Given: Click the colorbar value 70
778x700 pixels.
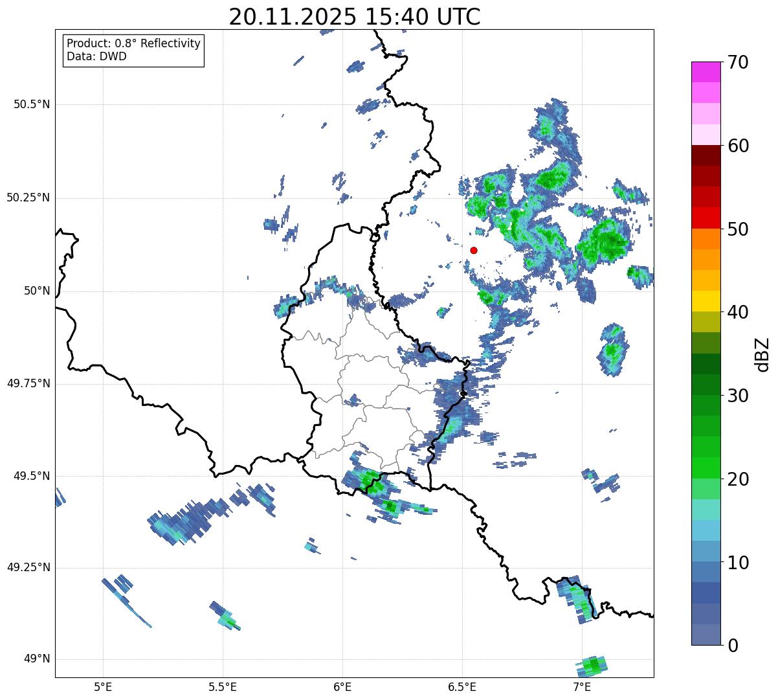Looking at the screenshot, I should pyautogui.click(x=738, y=62).
